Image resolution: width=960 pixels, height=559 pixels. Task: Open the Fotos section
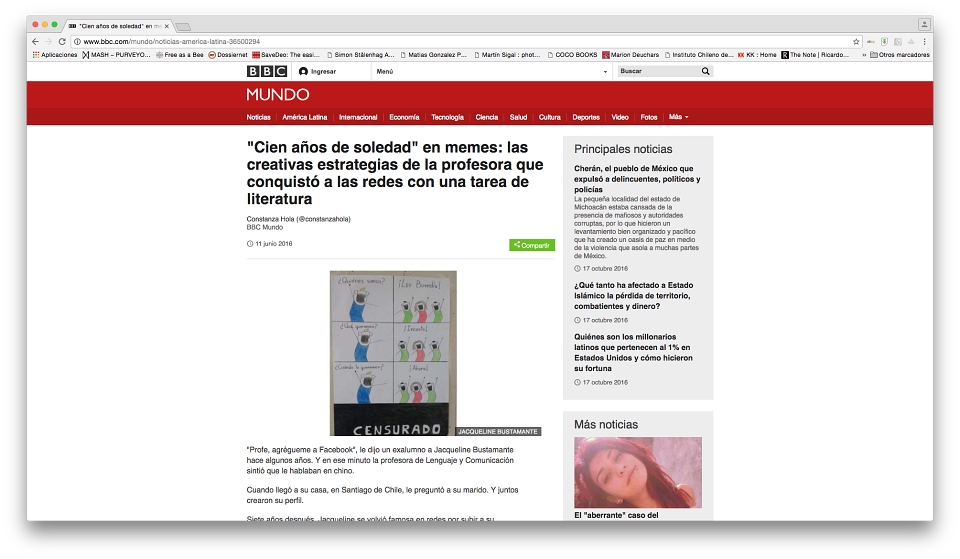coord(649,118)
